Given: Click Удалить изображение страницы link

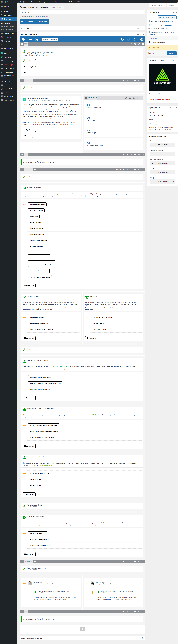Looking at the screenshot, I should tap(159, 99).
